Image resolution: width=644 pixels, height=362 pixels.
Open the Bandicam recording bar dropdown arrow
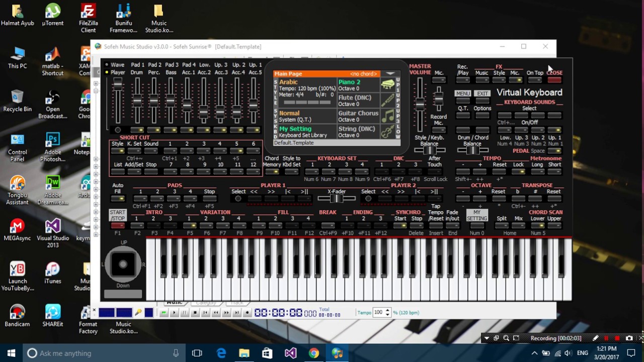486,338
